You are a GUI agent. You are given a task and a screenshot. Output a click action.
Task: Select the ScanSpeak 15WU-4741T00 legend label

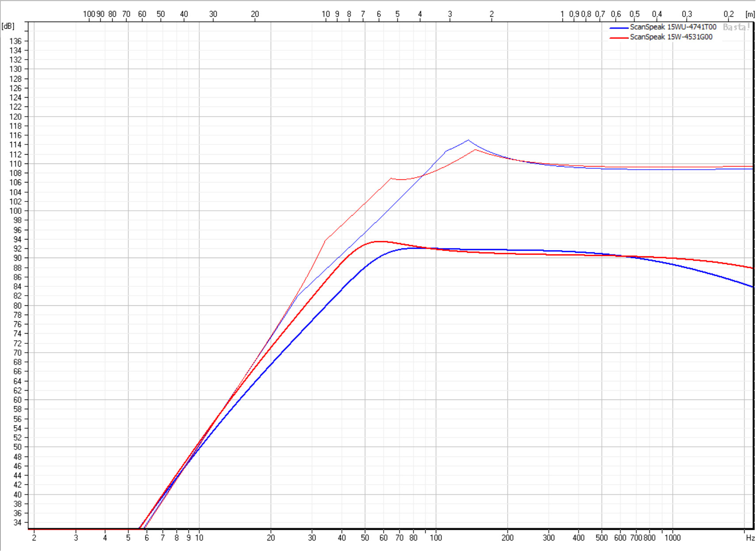pyautogui.click(x=673, y=27)
